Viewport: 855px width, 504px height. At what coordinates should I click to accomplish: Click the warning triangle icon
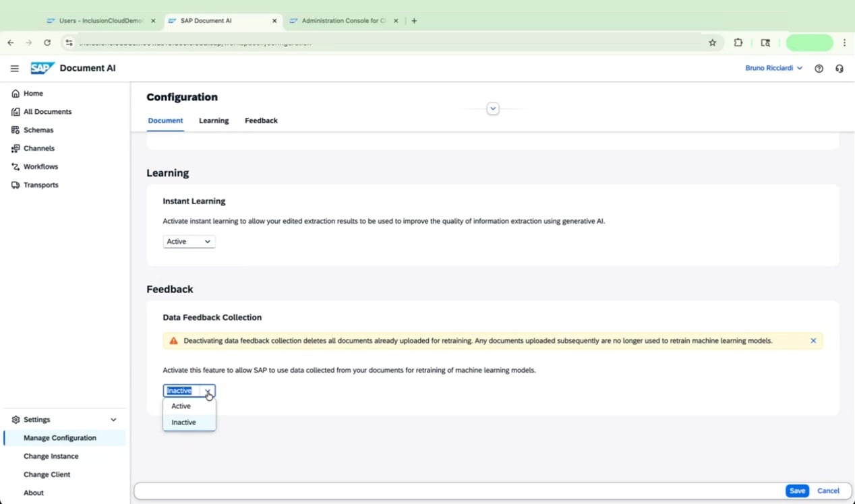pos(173,341)
